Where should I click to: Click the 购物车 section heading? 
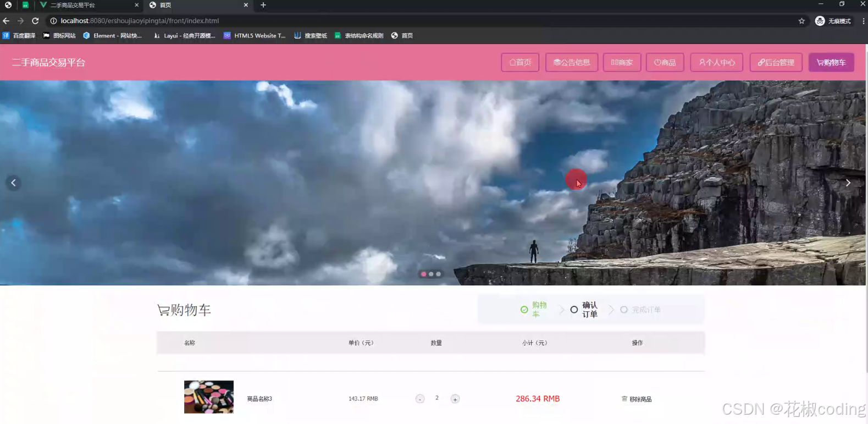click(x=184, y=310)
